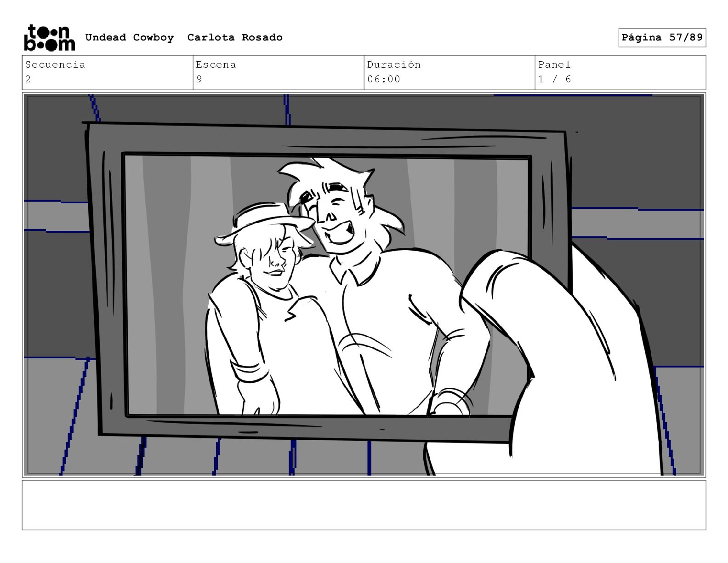This screenshot has height=563, width=728.
Task: Click the Escena header label
Action: (x=216, y=64)
